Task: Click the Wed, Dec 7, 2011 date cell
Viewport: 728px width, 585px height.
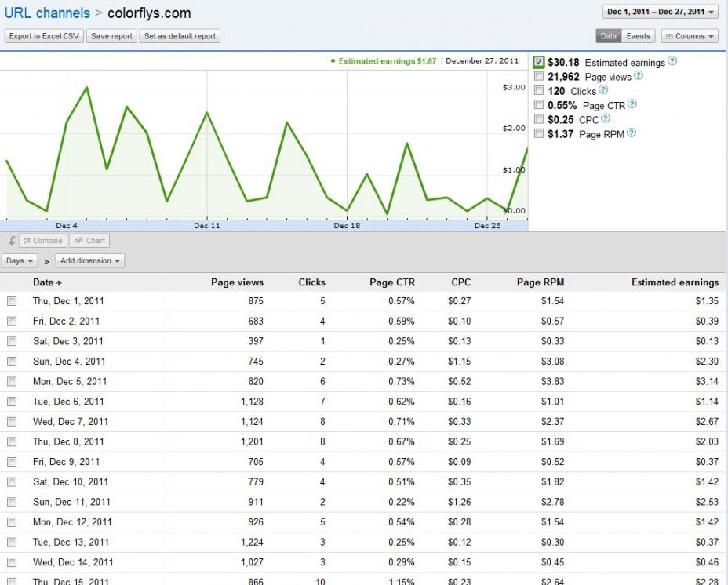Action: [x=70, y=422]
